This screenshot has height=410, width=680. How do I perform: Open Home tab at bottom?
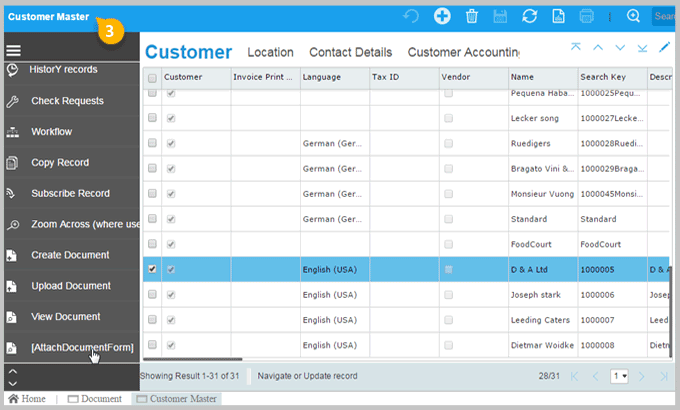27,399
